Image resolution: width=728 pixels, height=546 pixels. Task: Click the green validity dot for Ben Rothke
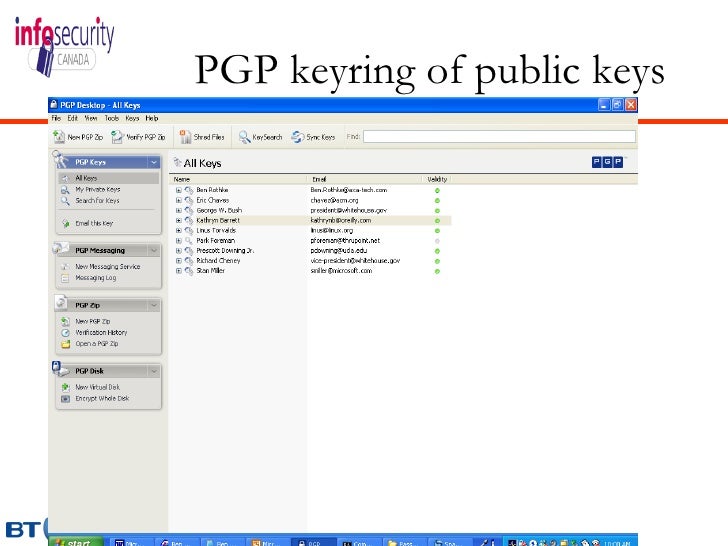point(437,190)
